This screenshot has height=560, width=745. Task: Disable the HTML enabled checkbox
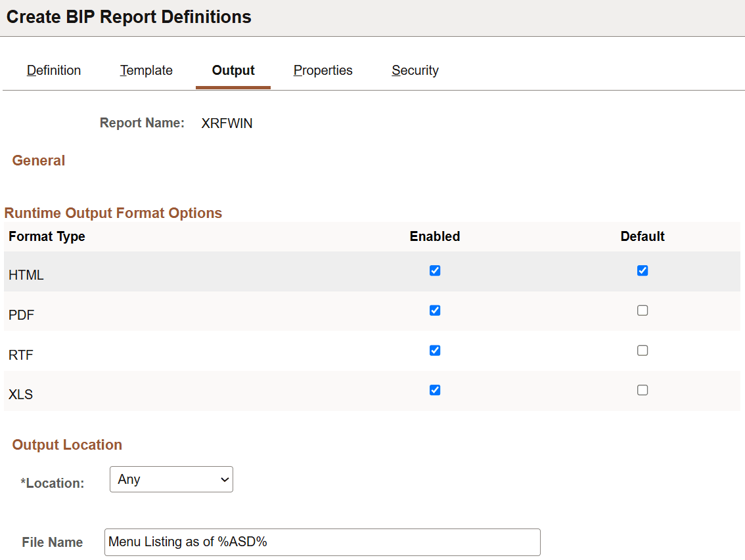(434, 270)
